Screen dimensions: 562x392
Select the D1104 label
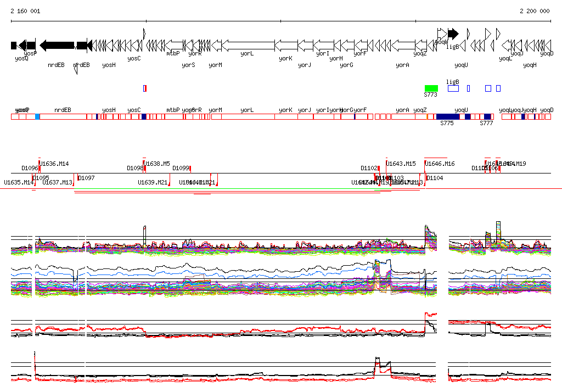435,178
